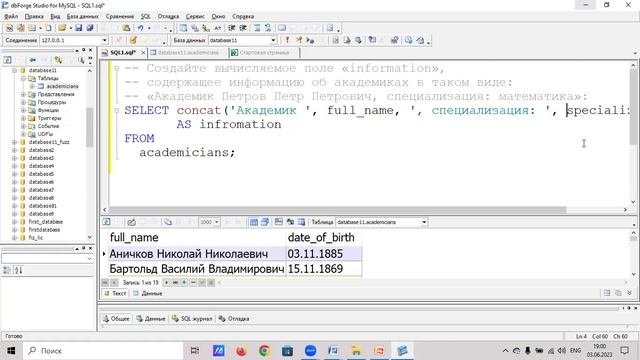Open the notification center icon

[x=624, y=351]
